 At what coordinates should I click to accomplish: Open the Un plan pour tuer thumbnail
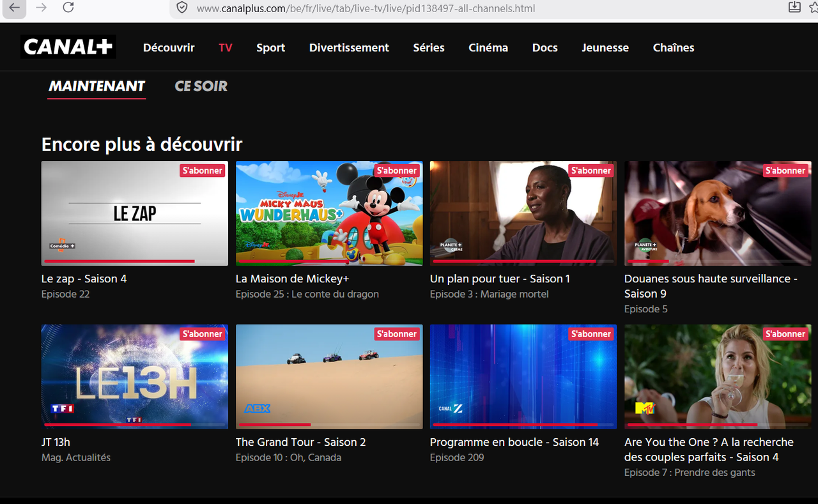(523, 213)
